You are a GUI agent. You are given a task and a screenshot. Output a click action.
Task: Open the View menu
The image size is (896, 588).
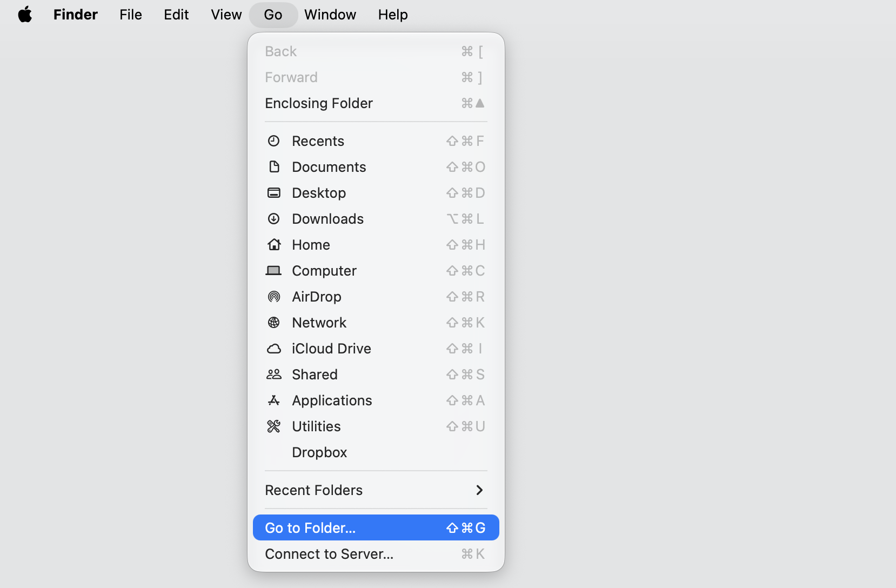tap(226, 15)
